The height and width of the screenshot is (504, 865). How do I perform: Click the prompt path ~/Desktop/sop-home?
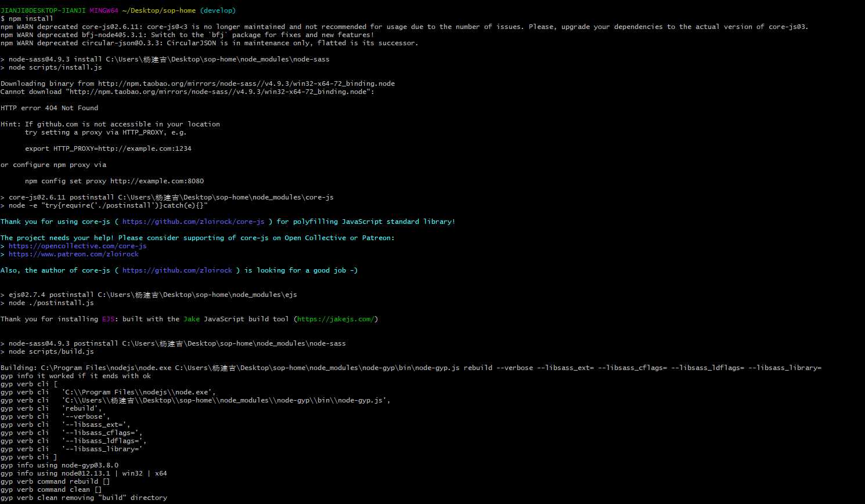tap(159, 10)
